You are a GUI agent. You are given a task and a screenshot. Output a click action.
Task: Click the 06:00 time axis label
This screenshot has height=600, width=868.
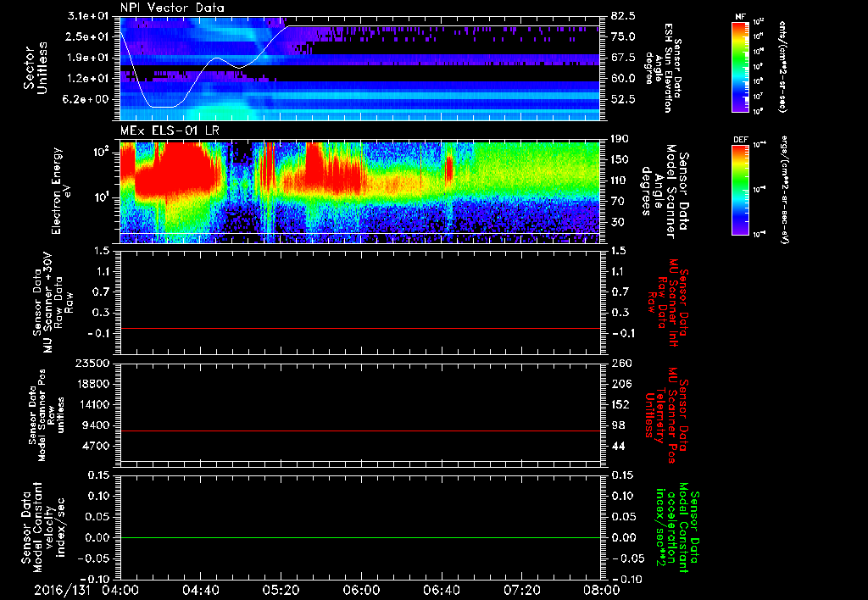click(361, 590)
